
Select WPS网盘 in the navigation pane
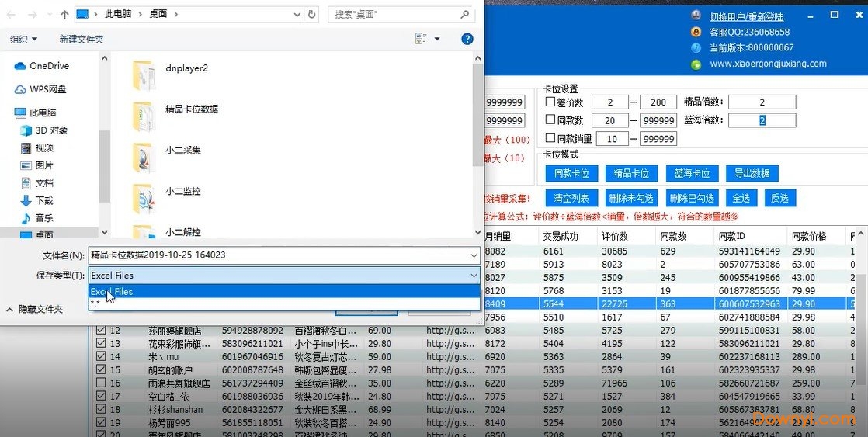coord(40,89)
